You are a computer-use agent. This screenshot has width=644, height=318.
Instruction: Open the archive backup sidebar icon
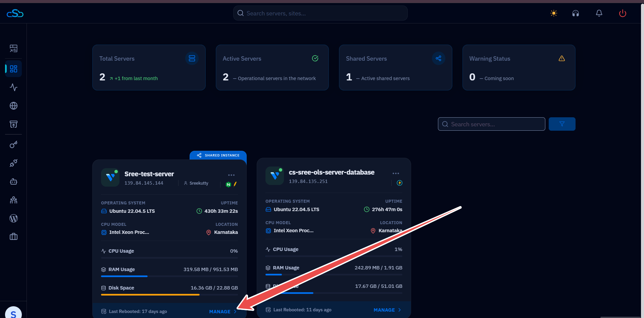click(x=13, y=124)
